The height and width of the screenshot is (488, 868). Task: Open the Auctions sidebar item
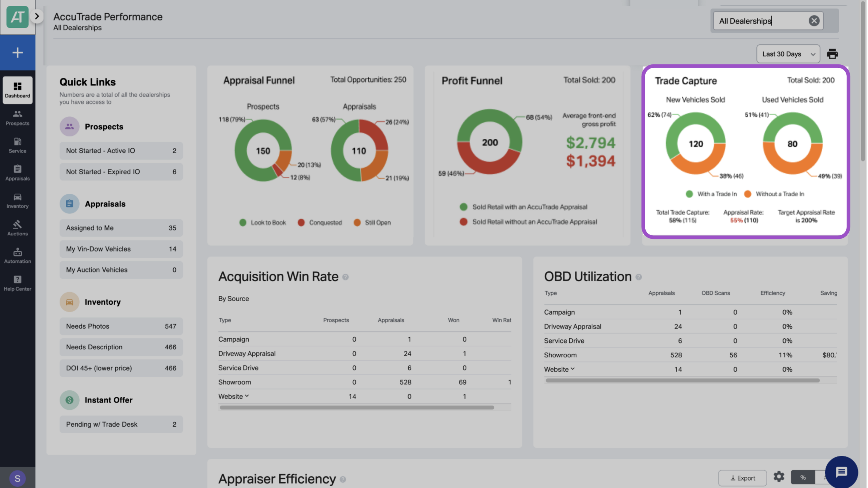click(18, 228)
